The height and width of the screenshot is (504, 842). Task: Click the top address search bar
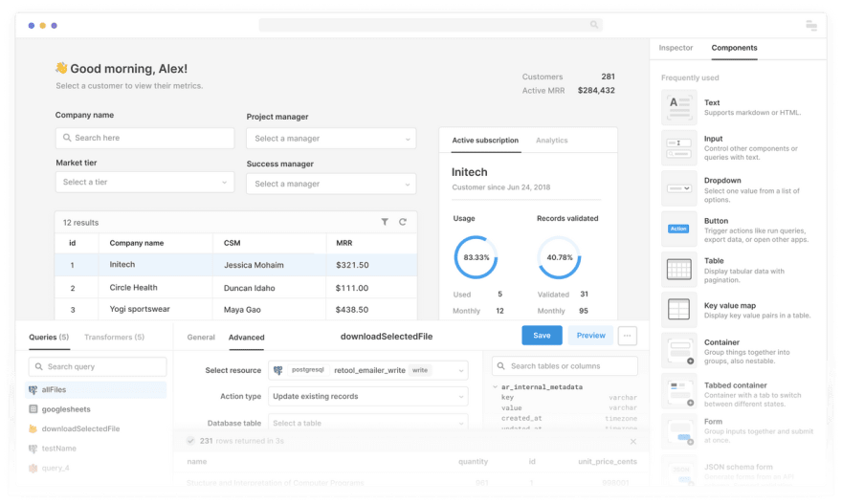(431, 25)
